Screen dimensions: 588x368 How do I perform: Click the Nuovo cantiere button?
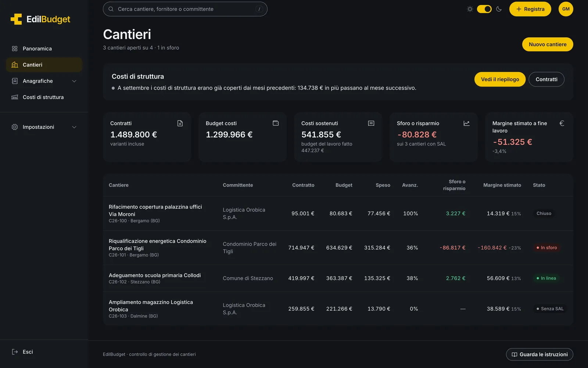tap(548, 44)
